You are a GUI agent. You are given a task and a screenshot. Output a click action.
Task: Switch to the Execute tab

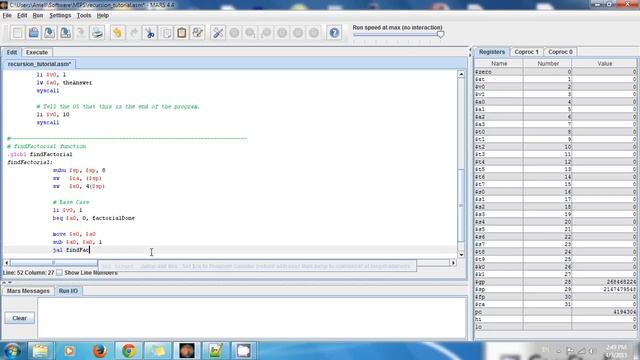point(37,52)
